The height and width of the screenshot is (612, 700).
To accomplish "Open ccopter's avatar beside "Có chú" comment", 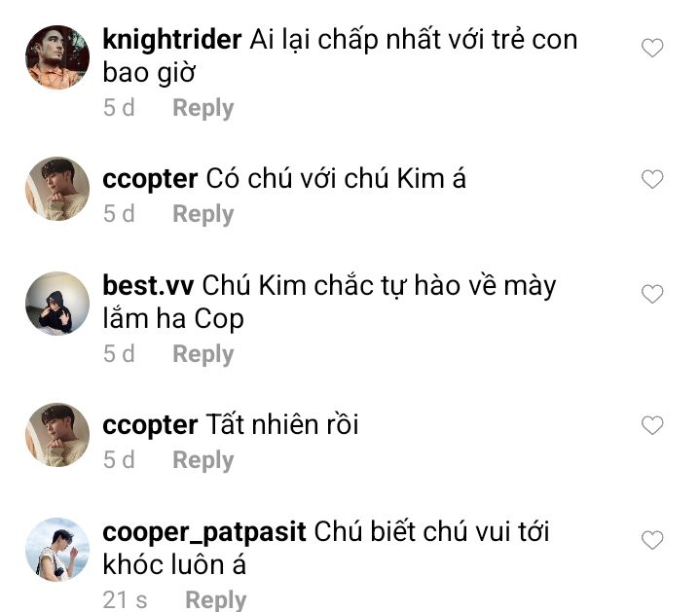I will click(57, 189).
